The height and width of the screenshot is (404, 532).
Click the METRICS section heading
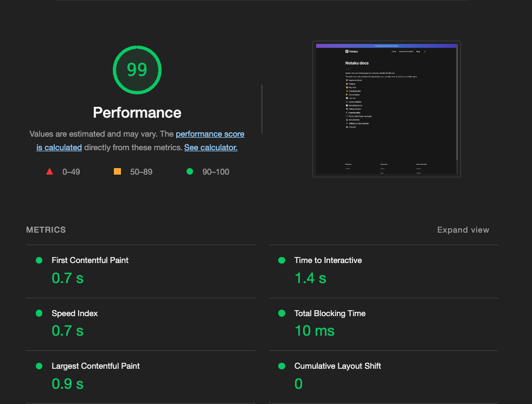(46, 230)
